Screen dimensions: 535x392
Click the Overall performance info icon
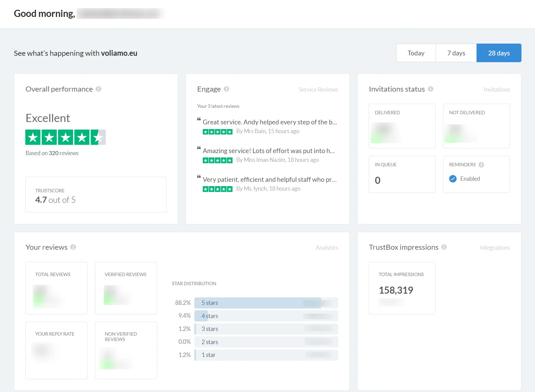(98, 89)
